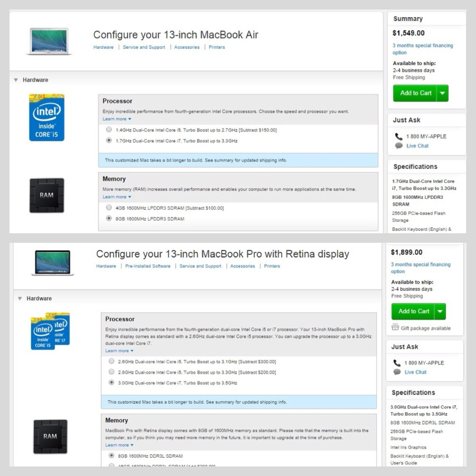Click the dual Intel Core badges icon in MacBook Pro section
The width and height of the screenshot is (476, 476).
pos(50,331)
